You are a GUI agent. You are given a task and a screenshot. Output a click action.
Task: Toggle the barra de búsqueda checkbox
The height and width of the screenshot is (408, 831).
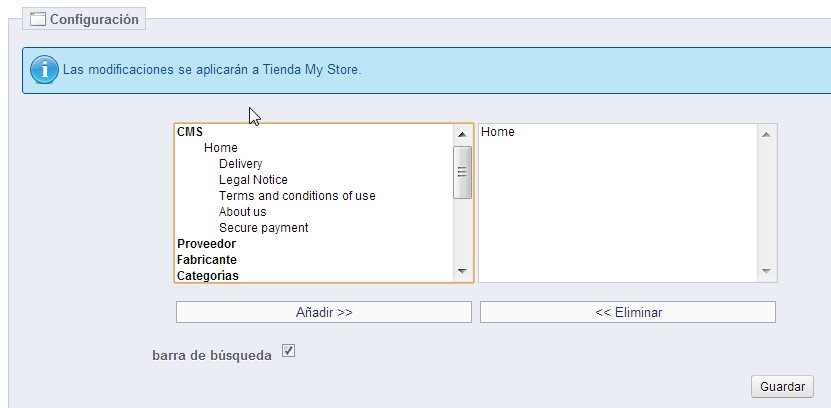click(x=289, y=351)
